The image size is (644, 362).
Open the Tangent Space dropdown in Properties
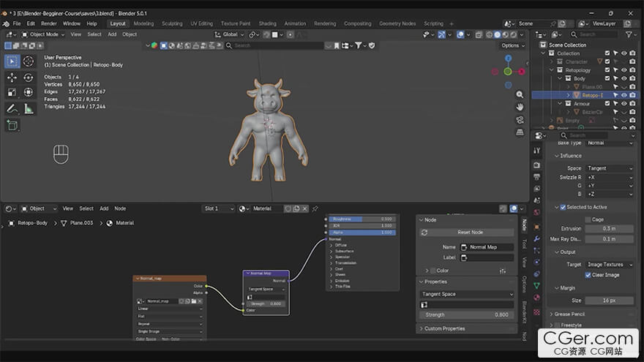tap(467, 294)
